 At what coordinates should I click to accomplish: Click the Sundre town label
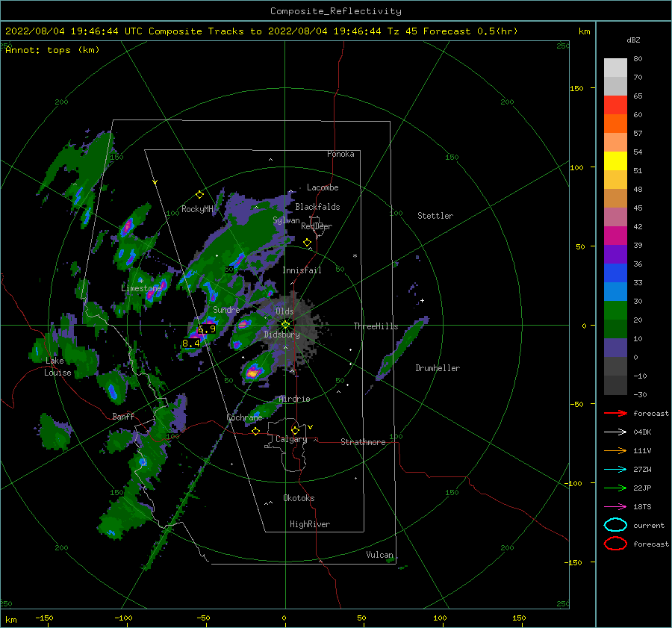point(226,309)
